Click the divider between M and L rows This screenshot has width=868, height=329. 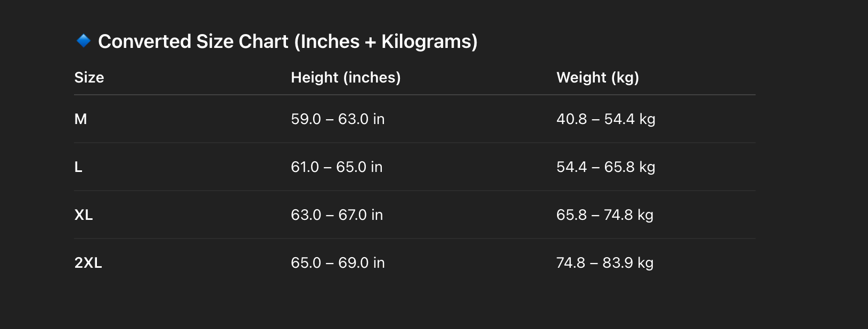point(414,143)
